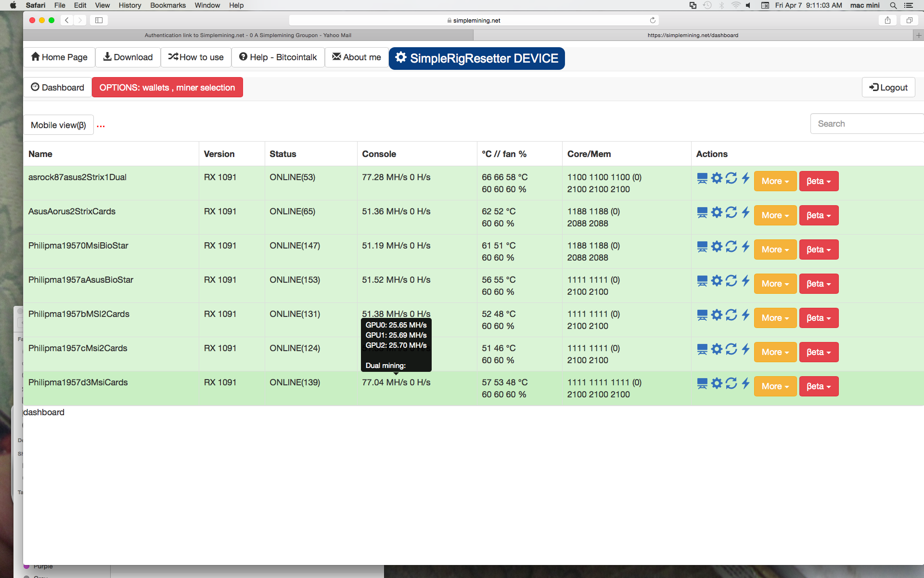This screenshot has width=924, height=578.
Task: Select simplemining dashboard browser tab
Action: [x=693, y=35]
